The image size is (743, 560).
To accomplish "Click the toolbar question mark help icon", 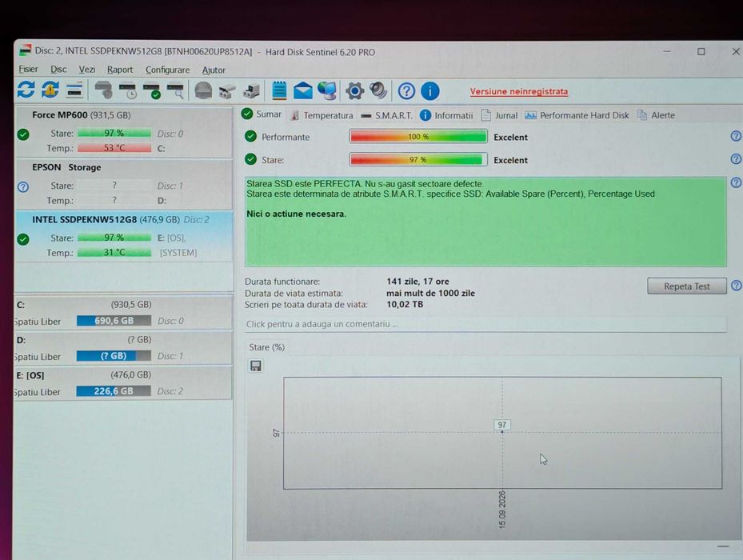I will (x=406, y=91).
